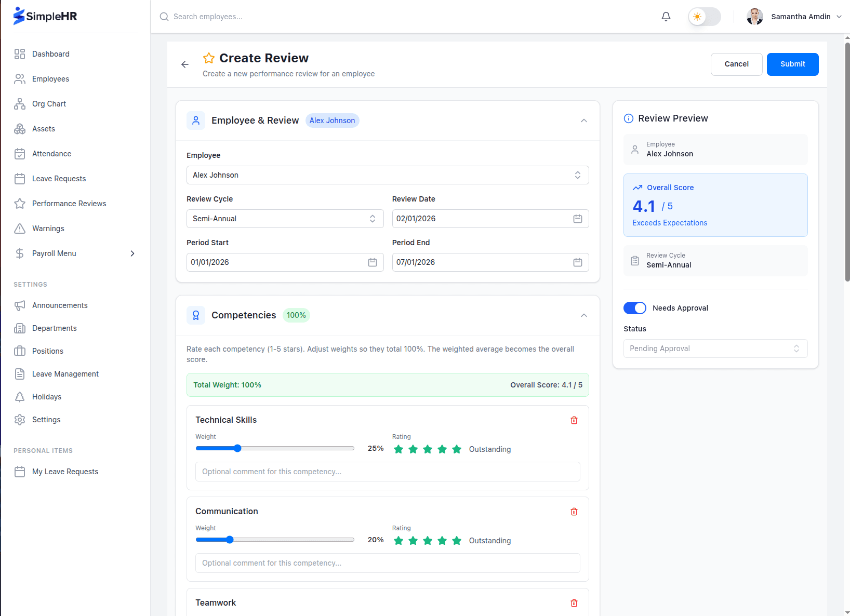This screenshot has width=850, height=616.
Task: Give Teamwork a fifth star rating
Action: pyautogui.click(x=457, y=615)
